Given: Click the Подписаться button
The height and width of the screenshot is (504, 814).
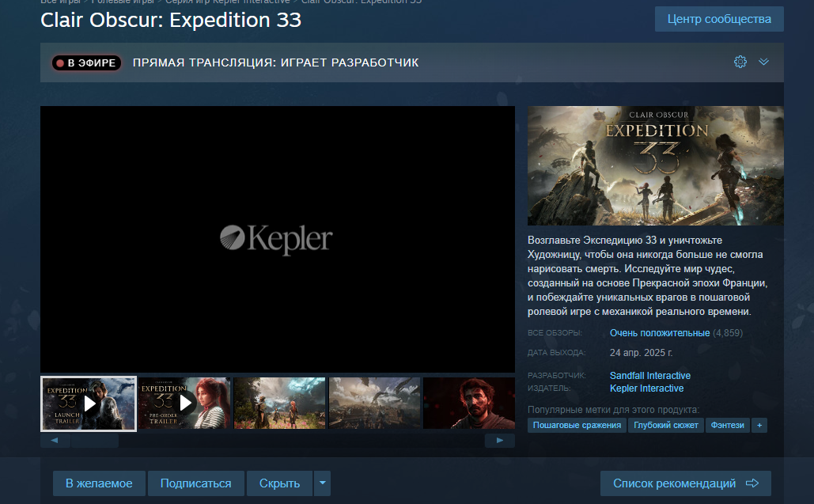Looking at the screenshot, I should pyautogui.click(x=195, y=483).
